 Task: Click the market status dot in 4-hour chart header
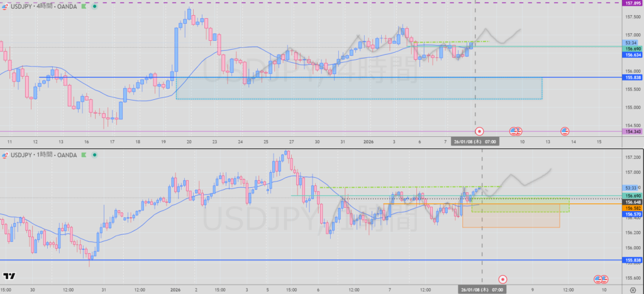point(94,8)
